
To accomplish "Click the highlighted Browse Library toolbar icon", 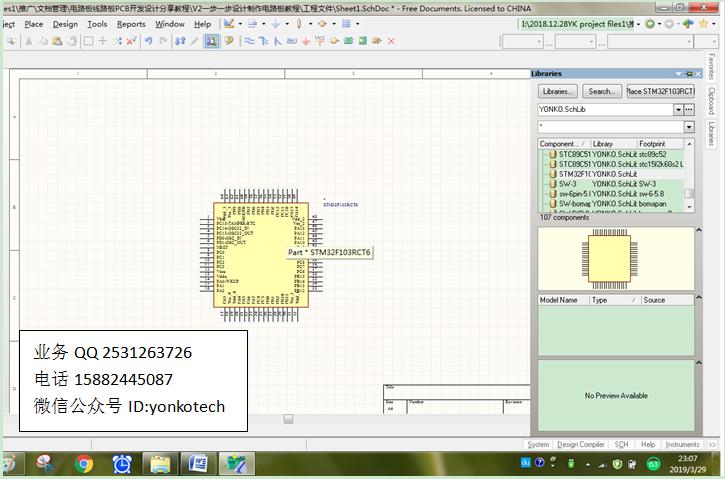I will click(211, 41).
